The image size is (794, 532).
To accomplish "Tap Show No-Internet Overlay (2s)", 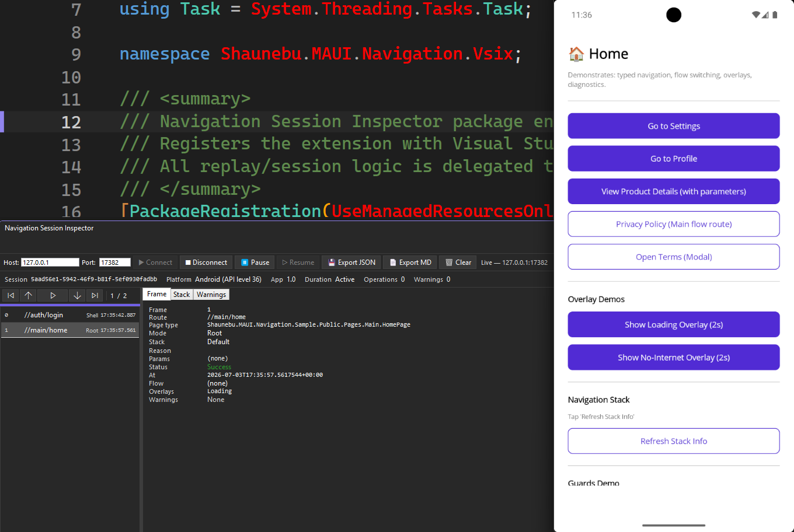I will (674, 357).
